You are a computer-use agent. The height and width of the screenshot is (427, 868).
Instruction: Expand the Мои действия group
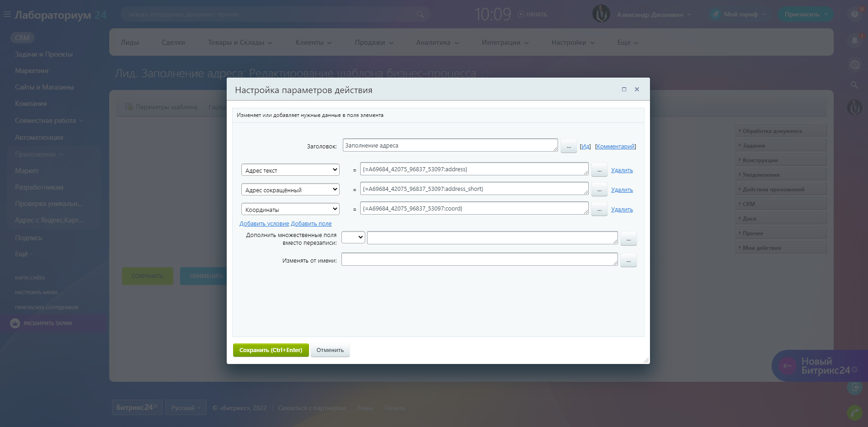click(781, 248)
